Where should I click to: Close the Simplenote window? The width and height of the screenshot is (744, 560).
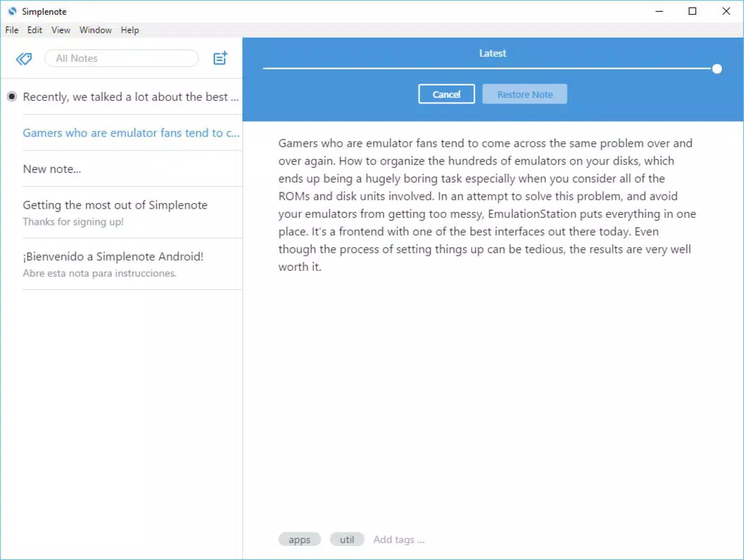[x=726, y=11]
